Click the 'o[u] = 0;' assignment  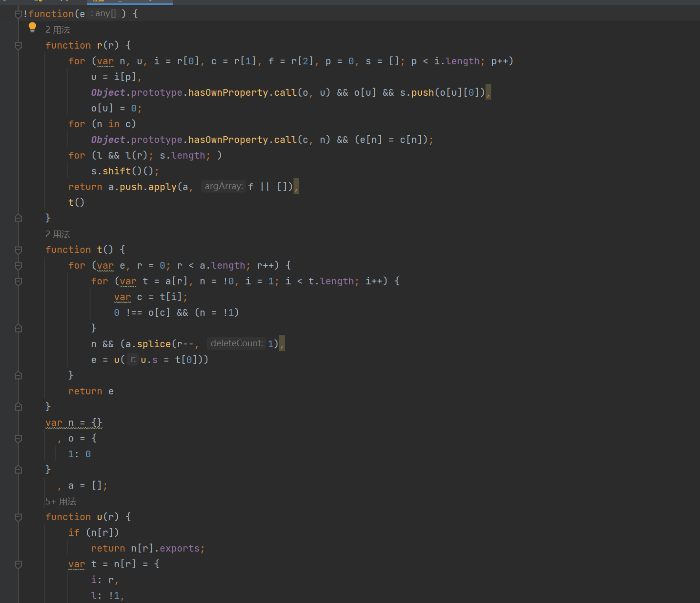coord(116,108)
